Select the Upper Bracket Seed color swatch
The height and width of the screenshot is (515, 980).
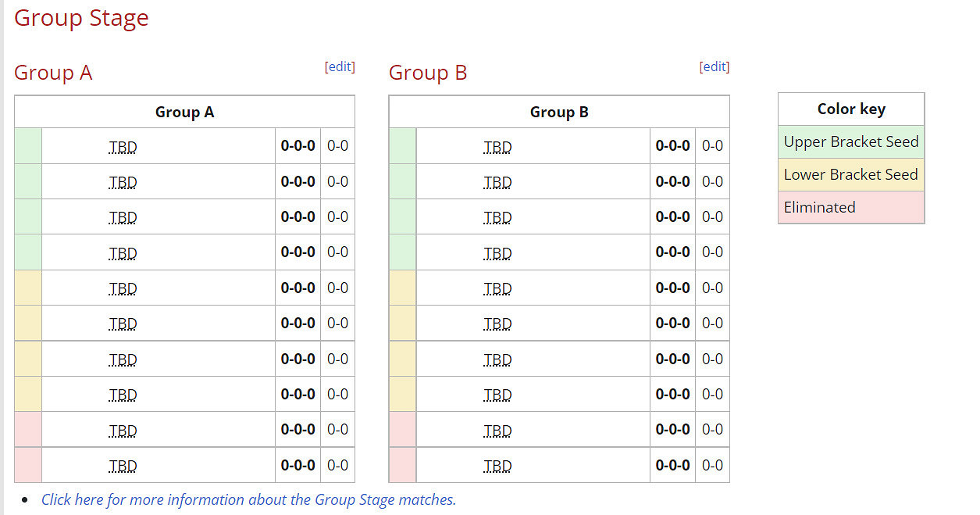(850, 141)
